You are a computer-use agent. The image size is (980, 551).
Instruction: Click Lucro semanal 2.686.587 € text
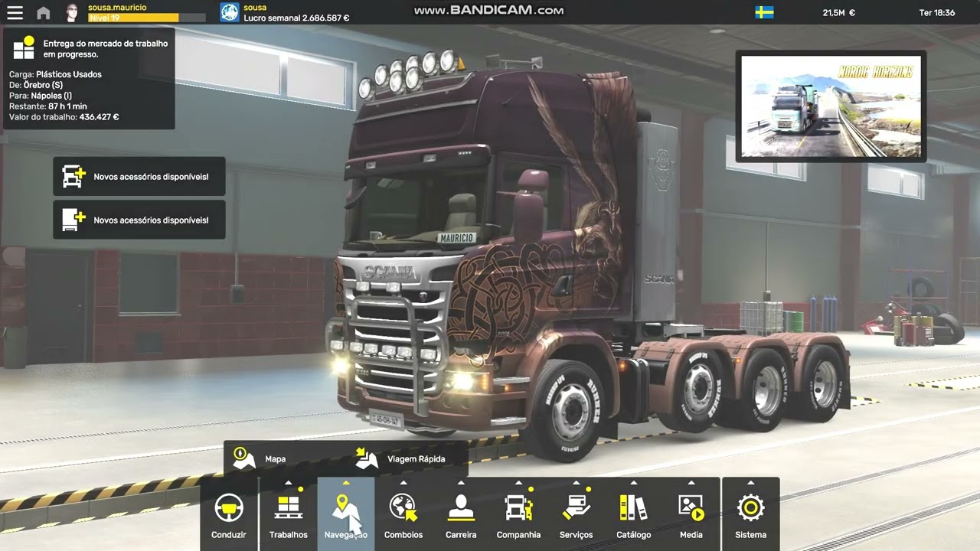click(x=296, y=18)
